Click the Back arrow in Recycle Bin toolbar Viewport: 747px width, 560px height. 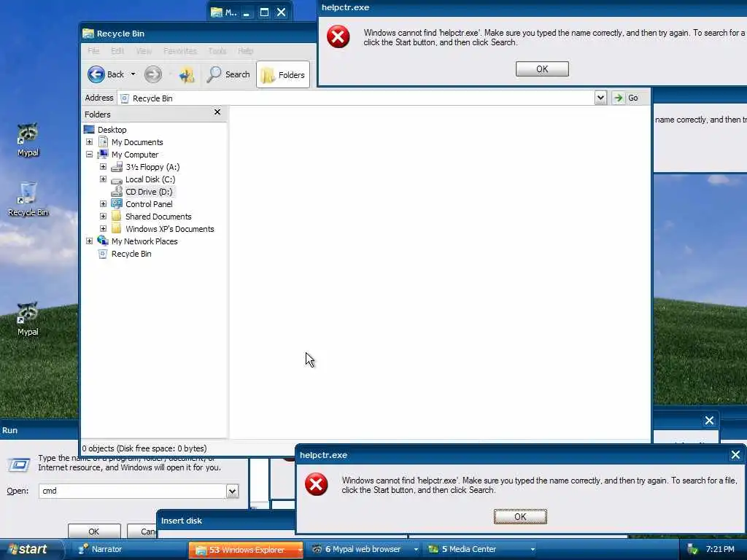[x=96, y=74]
